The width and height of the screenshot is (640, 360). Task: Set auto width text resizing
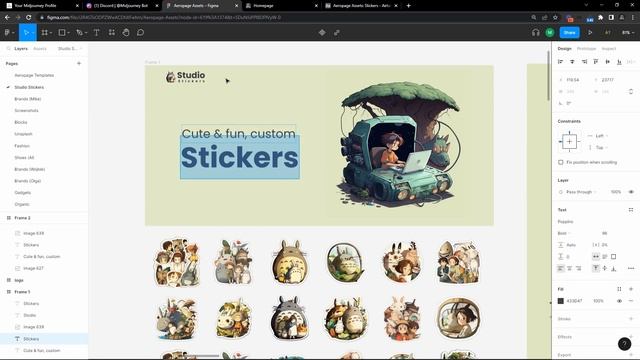596,256
